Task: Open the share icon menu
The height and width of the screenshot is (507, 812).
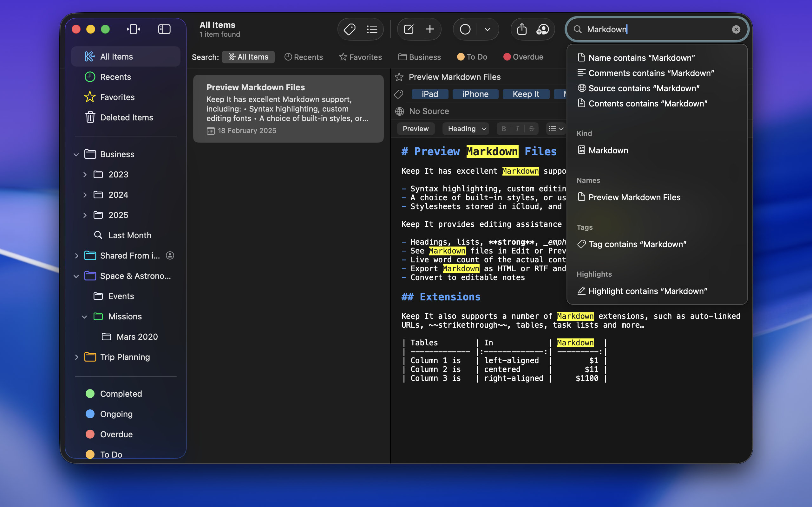Action: click(x=521, y=29)
